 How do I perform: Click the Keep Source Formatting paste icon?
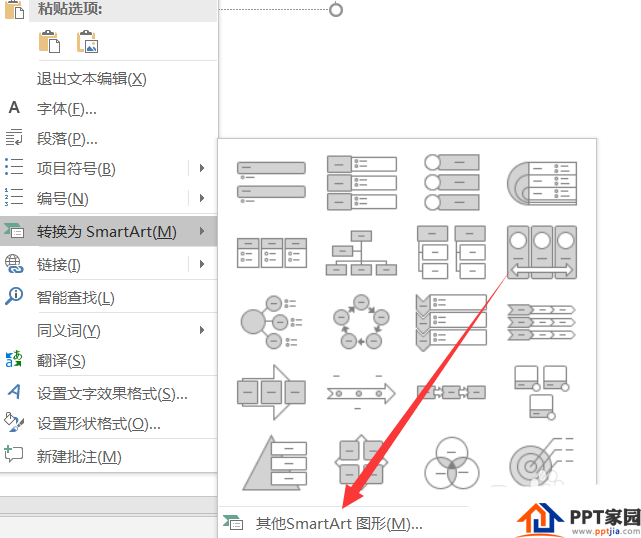49,42
